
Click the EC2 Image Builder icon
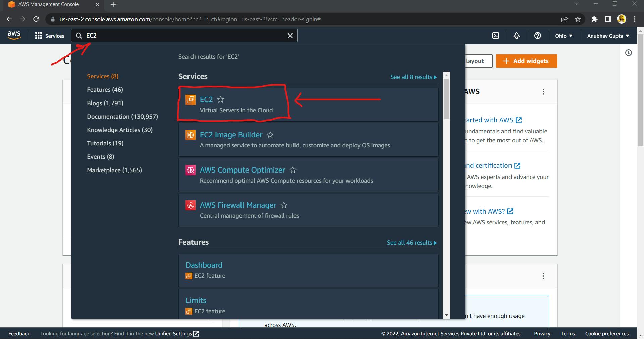191,135
